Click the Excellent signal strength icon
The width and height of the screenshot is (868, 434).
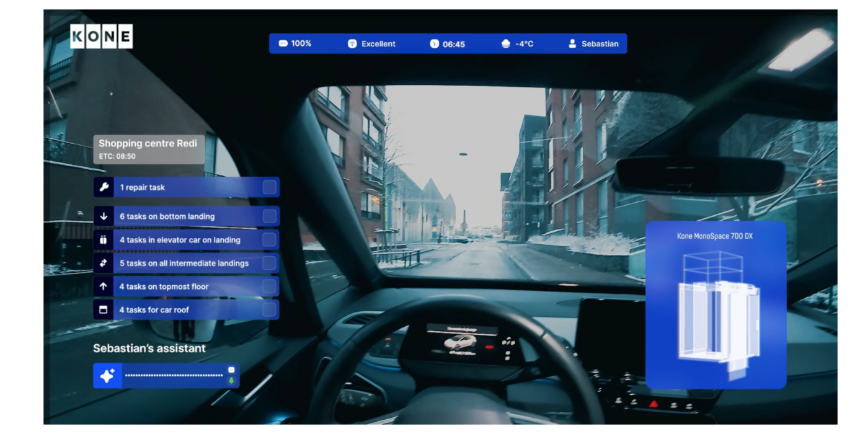352,44
